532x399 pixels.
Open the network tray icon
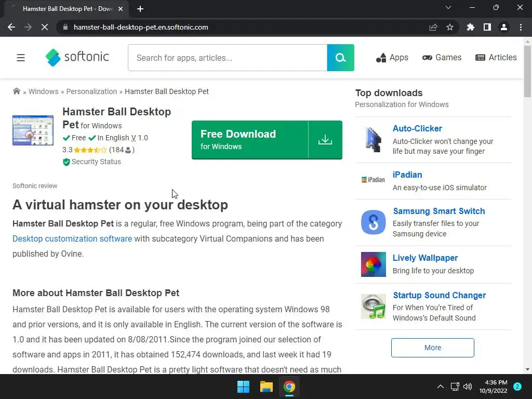(x=455, y=387)
